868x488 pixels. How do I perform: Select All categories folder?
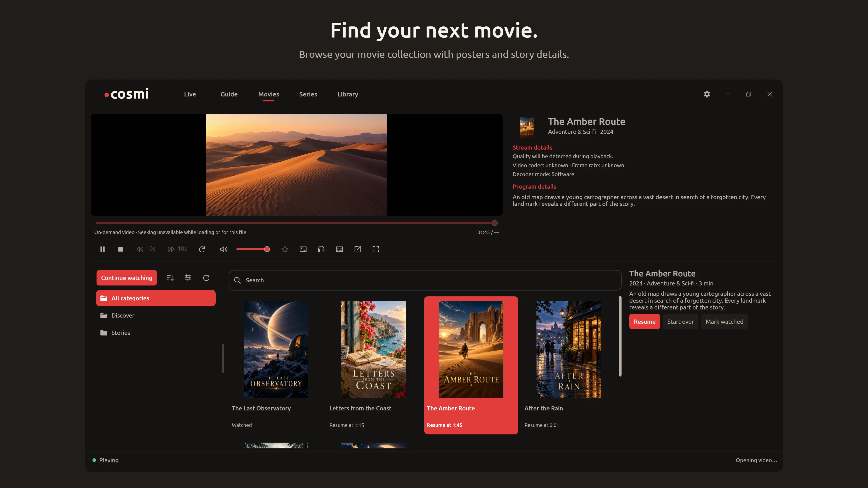click(156, 298)
